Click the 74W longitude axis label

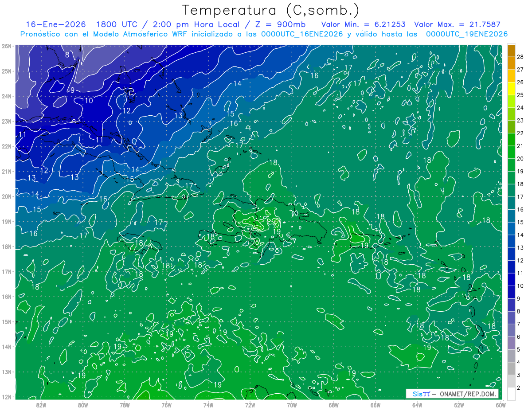(208, 404)
